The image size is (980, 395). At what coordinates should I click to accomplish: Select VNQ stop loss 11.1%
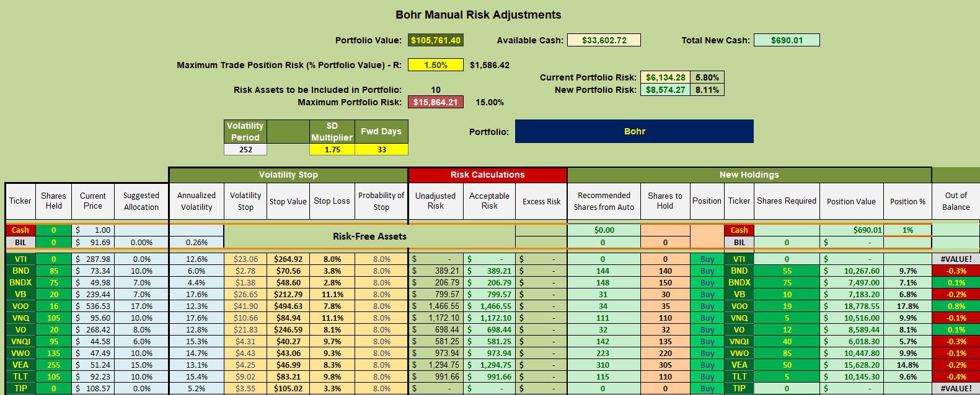pyautogui.click(x=332, y=318)
